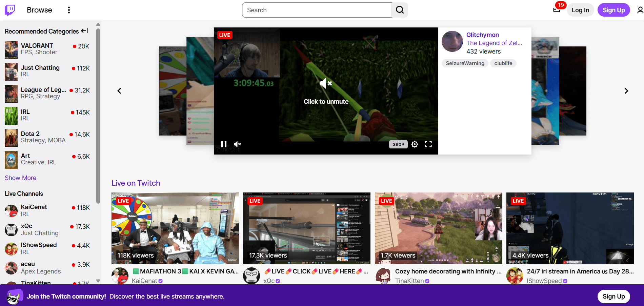
Task: Open Glitchymon's channel page
Action: click(x=483, y=35)
